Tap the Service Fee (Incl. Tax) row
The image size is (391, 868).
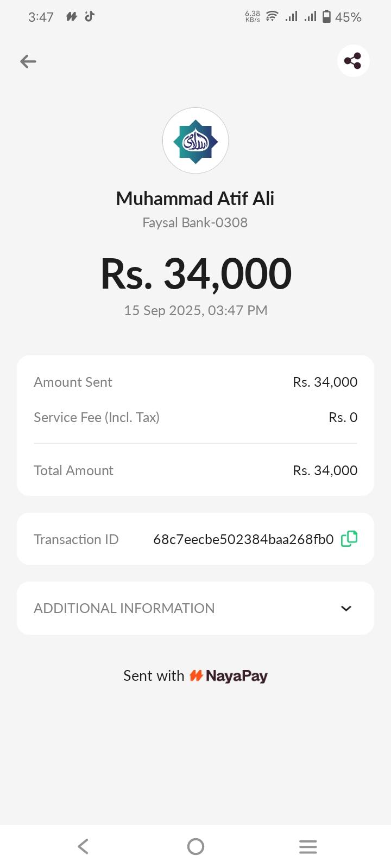pyautogui.click(x=195, y=417)
